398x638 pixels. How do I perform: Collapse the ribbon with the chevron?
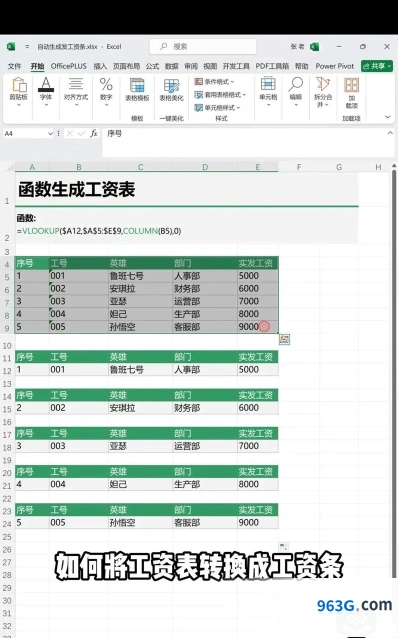pos(387,117)
